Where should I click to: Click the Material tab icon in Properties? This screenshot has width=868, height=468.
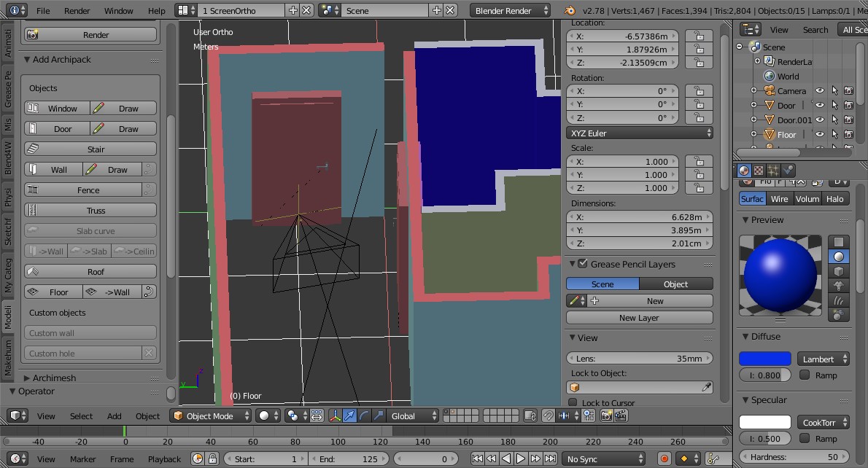(x=744, y=171)
